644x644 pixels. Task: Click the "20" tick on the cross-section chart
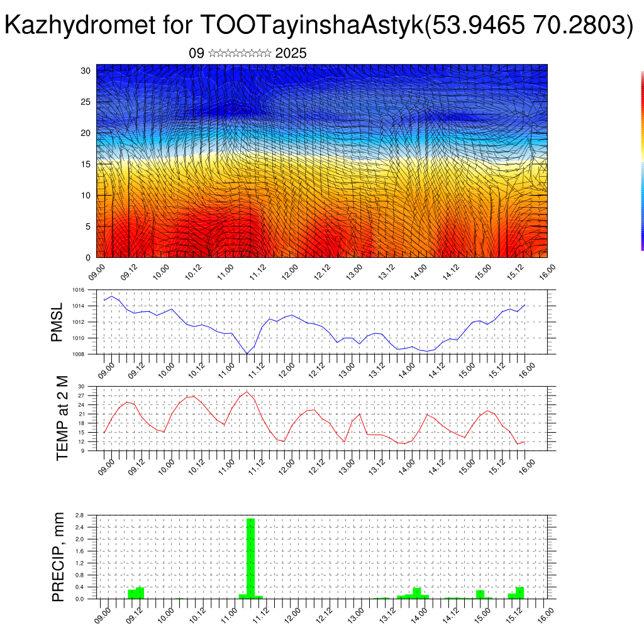coord(86,133)
